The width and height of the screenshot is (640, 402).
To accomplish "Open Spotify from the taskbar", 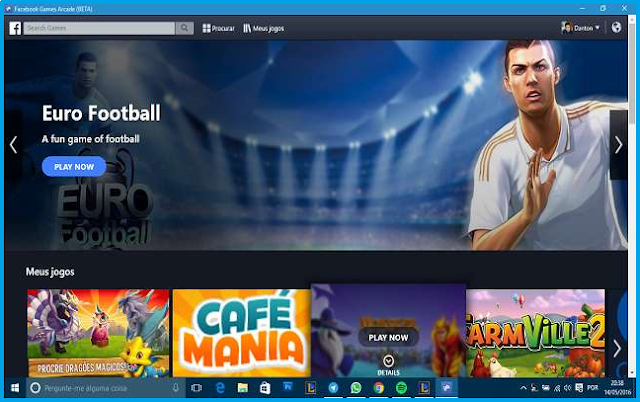I will (x=401, y=388).
